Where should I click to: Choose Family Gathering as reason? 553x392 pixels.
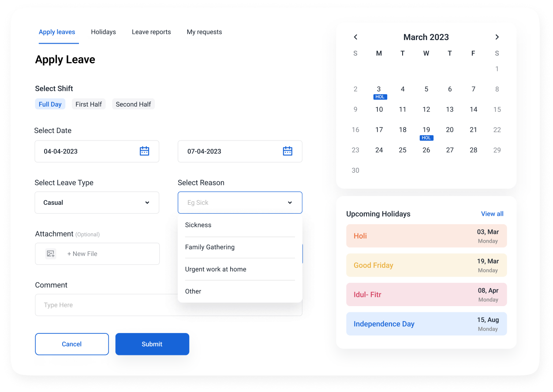pos(240,247)
